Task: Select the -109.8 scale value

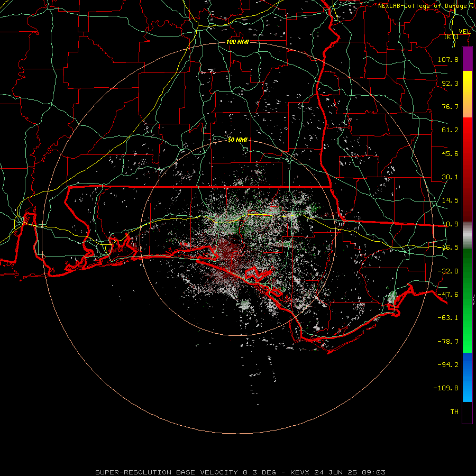Action: 446,388
